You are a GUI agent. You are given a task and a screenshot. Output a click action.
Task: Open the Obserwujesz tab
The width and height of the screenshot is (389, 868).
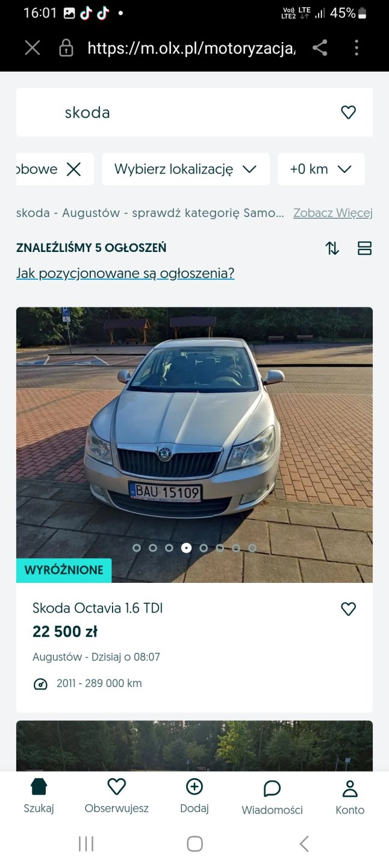pos(116,796)
